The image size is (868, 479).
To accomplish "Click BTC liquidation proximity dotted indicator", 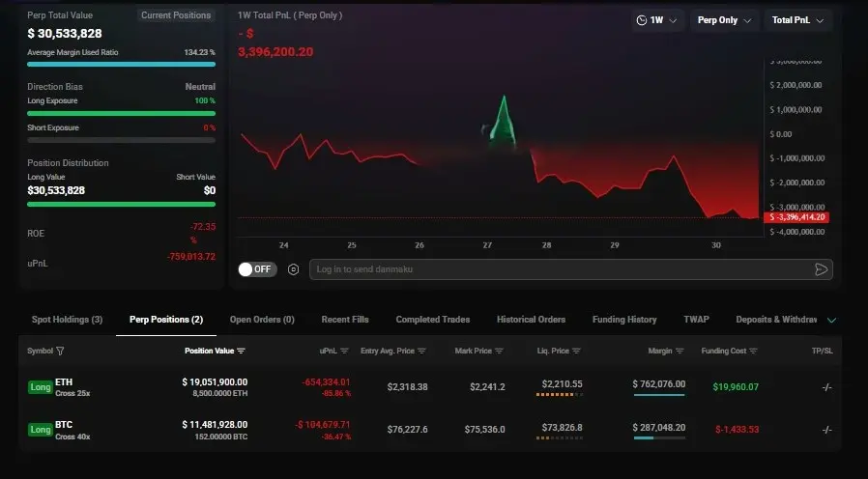I will (560, 438).
